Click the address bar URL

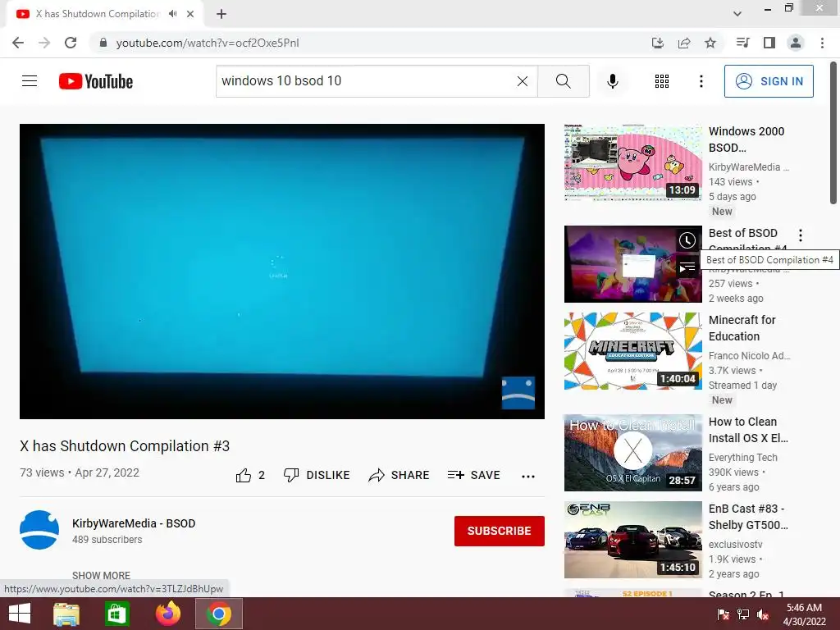tap(208, 43)
